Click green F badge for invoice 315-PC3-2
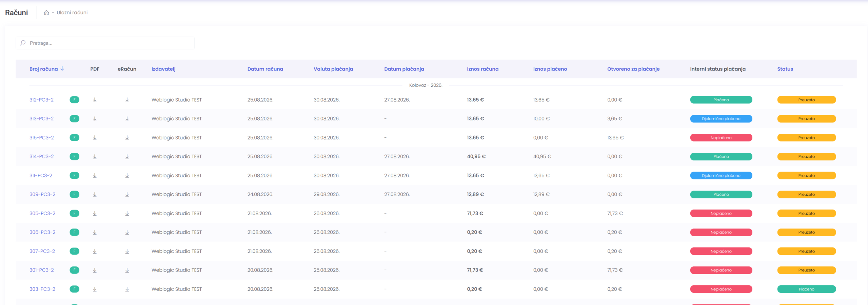Image resolution: width=868 pixels, height=305 pixels. point(74,137)
